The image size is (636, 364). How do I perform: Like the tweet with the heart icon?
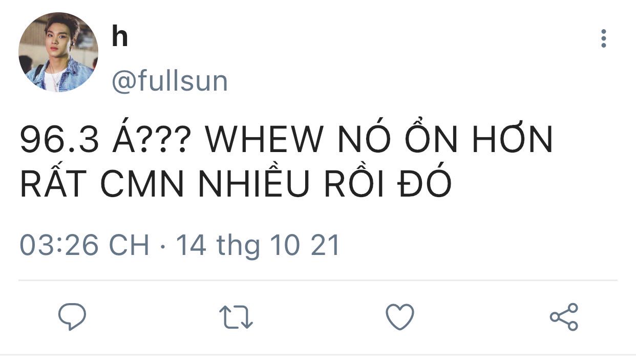(399, 317)
